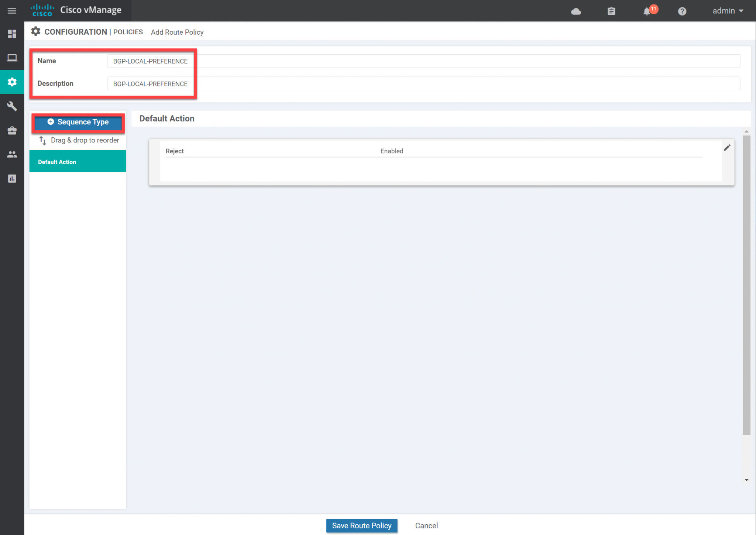Open the hamburger navigation menu

(12, 11)
